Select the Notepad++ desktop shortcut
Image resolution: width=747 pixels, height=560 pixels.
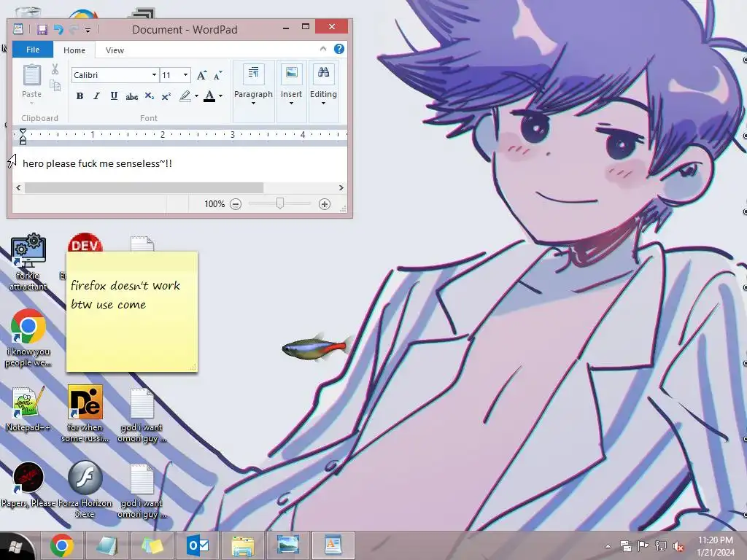[x=28, y=410]
